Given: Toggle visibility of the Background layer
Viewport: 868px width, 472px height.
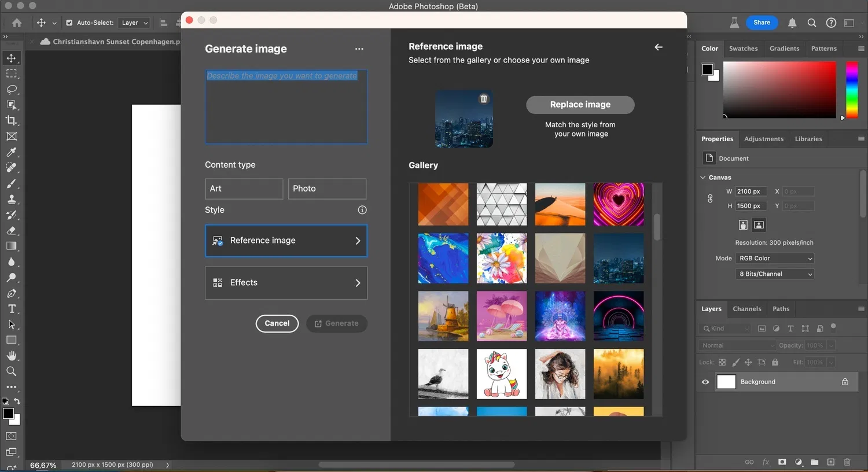Looking at the screenshot, I should tap(705, 382).
